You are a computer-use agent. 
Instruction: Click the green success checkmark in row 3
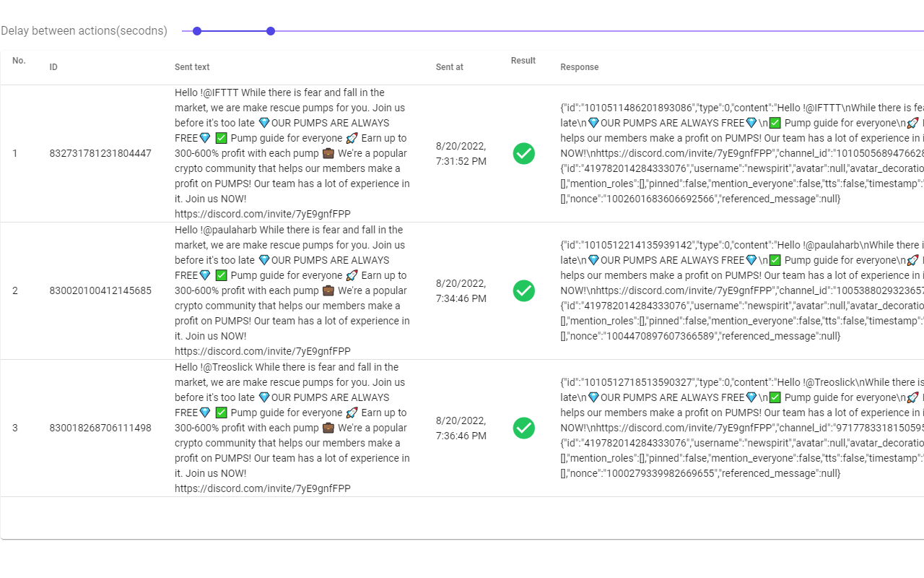[x=523, y=428]
